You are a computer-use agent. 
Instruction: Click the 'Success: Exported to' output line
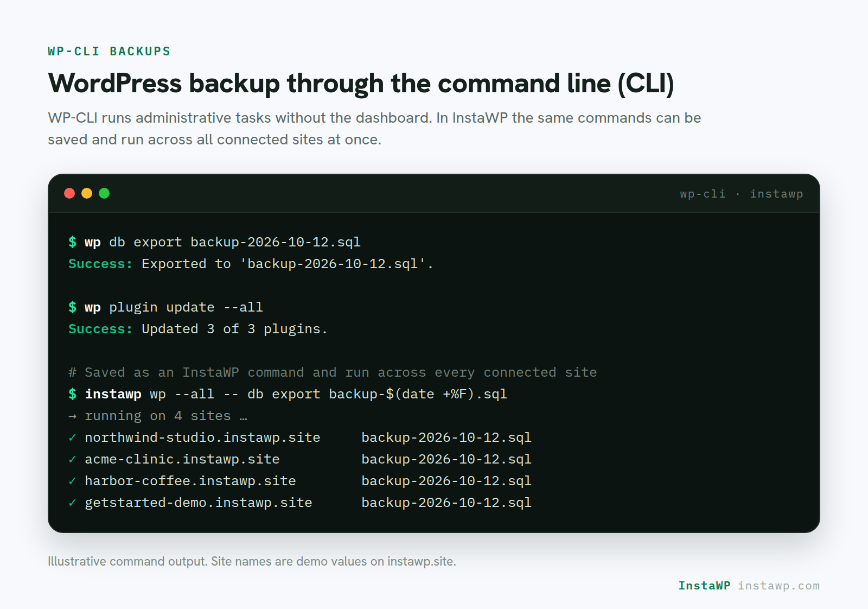251,264
